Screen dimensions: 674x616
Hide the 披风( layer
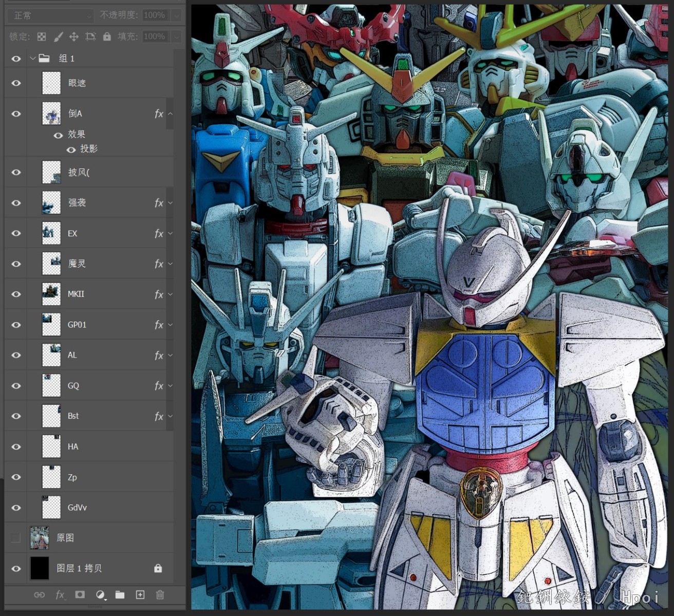coord(16,172)
